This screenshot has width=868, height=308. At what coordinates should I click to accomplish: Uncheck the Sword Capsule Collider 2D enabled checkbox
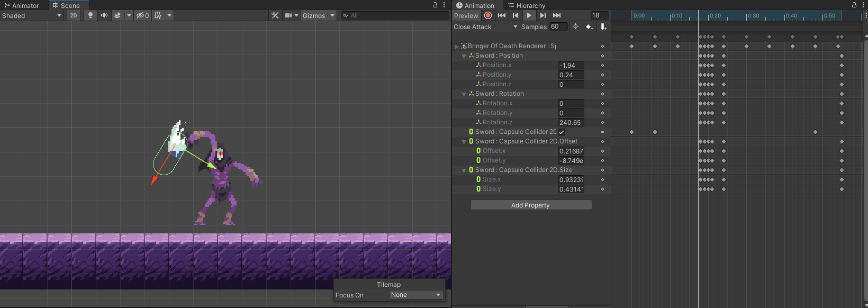[x=562, y=132]
